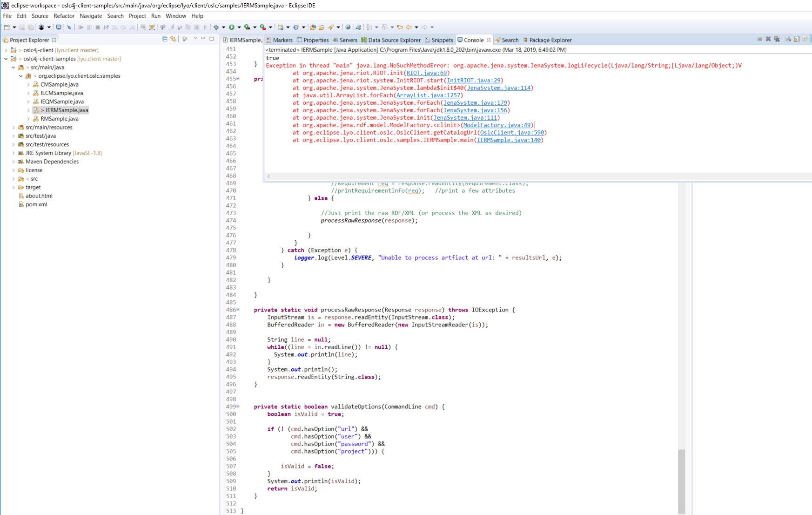
Task: Open the Refactor menu
Action: click(64, 16)
